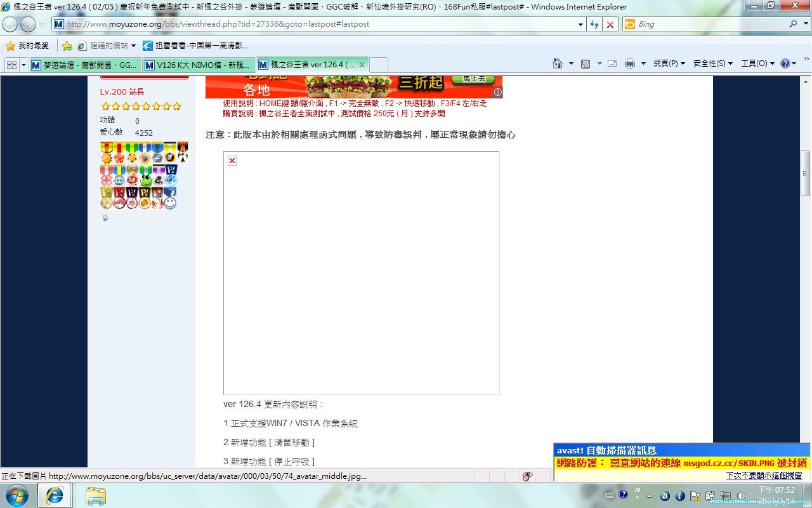Open the address bar URL history dropdown
Viewport: 812px width, 508px height.
pos(580,24)
